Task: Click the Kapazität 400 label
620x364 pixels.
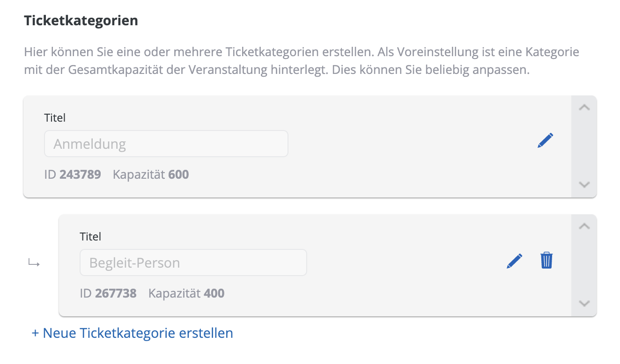Action: point(186,294)
